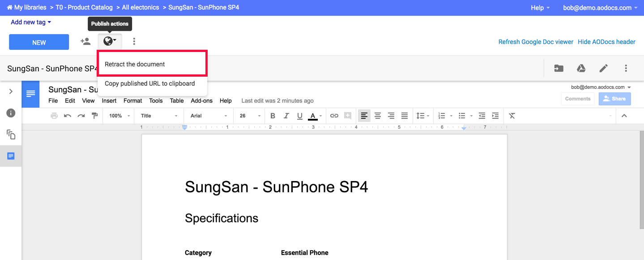Open the Publish actions globe menu
This screenshot has height=260, width=644.
110,42
